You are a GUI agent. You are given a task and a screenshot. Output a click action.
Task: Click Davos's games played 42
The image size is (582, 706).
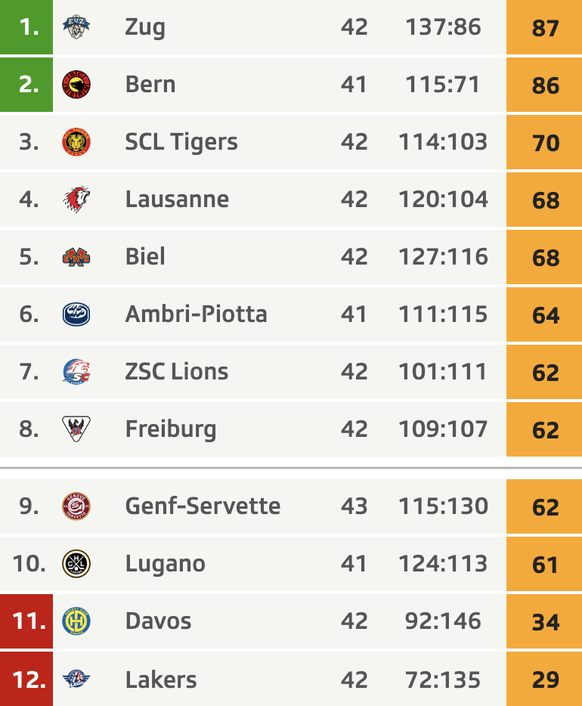[x=354, y=621]
